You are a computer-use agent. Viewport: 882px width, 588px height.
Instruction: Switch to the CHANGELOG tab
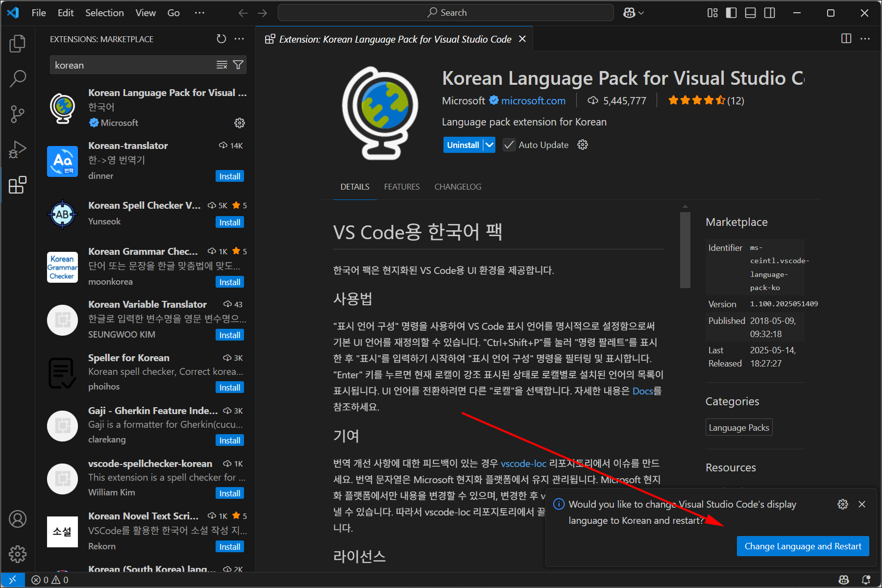[458, 187]
